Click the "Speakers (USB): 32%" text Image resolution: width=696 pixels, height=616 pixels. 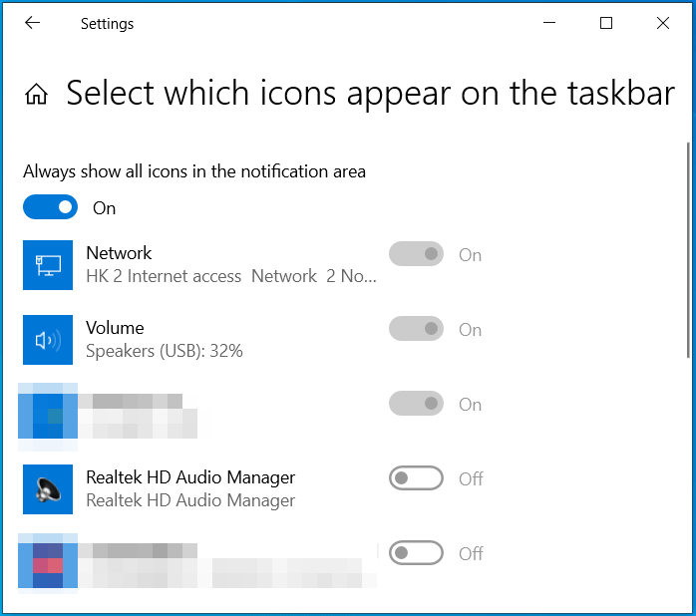tap(165, 351)
